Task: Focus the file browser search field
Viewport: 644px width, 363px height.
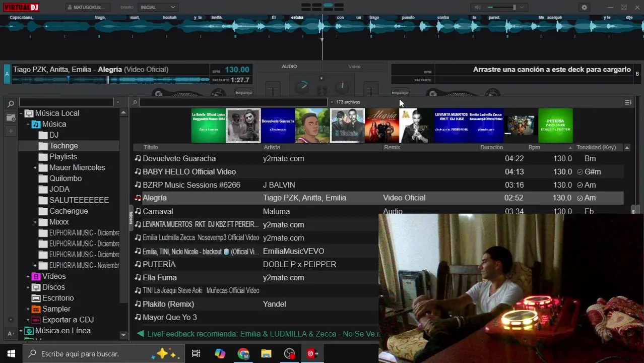Action: [233, 102]
